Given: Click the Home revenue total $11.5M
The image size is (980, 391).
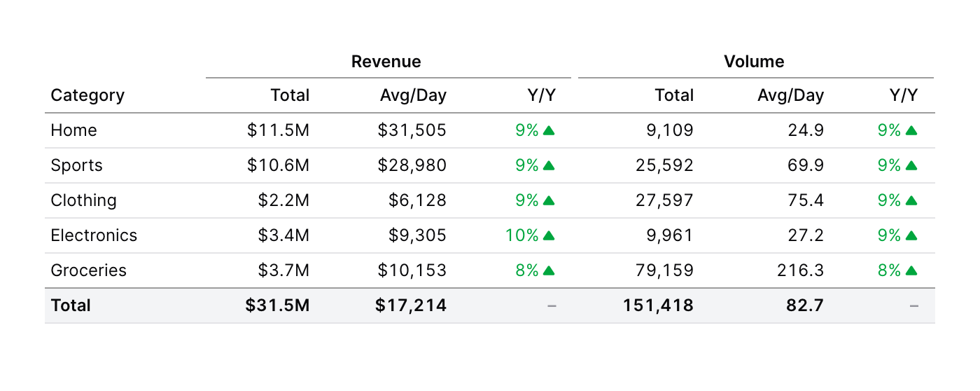Looking at the screenshot, I should pos(278,130).
